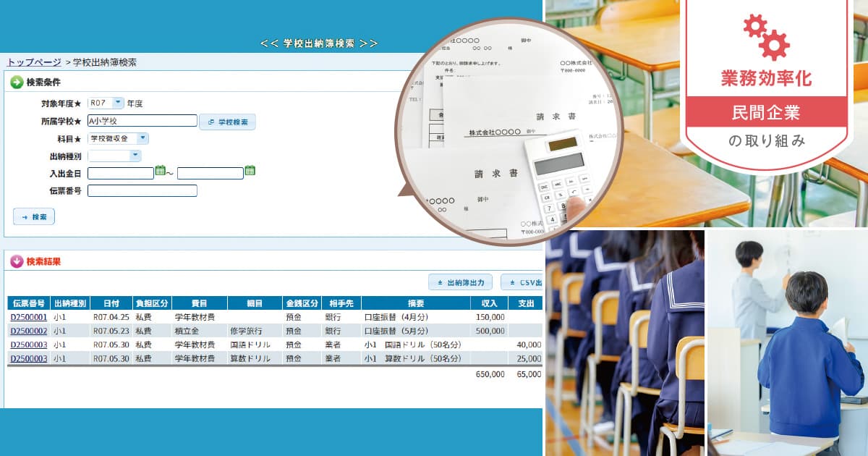Focus the 所属学校 field containing A小学校
This screenshot has width=868, height=456.
(142, 121)
